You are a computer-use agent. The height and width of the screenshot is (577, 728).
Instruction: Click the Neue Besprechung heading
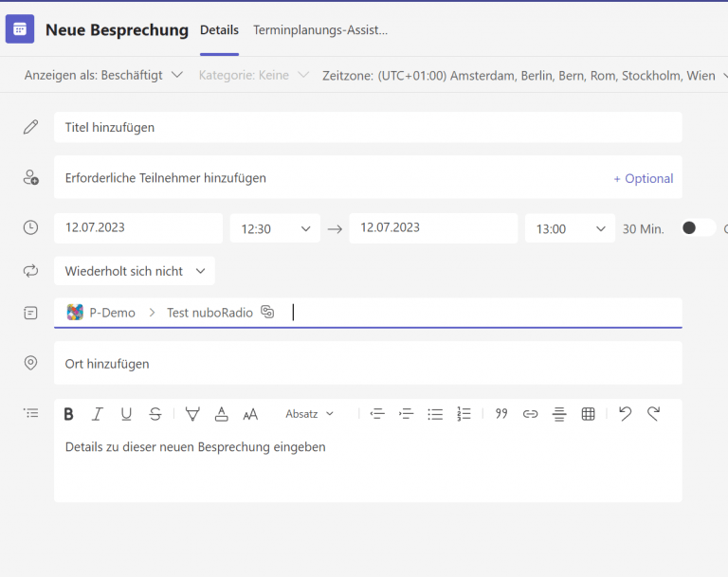coord(117,30)
